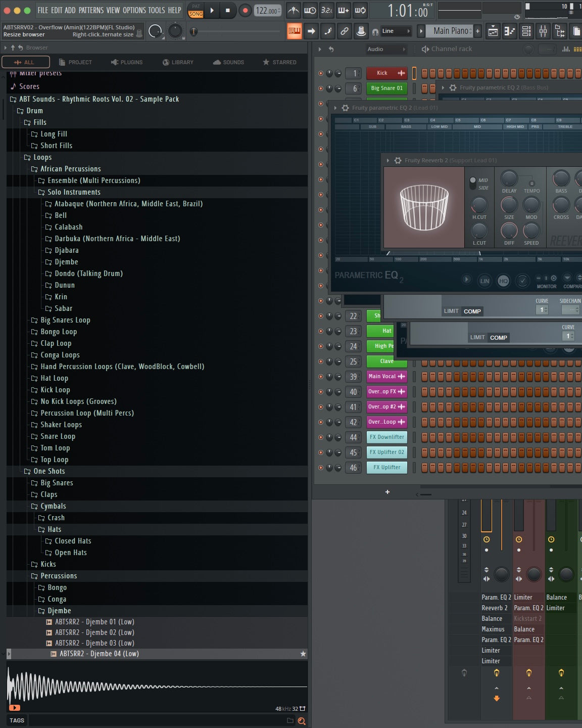Open the playlist view from the toolbar
The width and height of the screenshot is (582, 728).
pyautogui.click(x=493, y=31)
